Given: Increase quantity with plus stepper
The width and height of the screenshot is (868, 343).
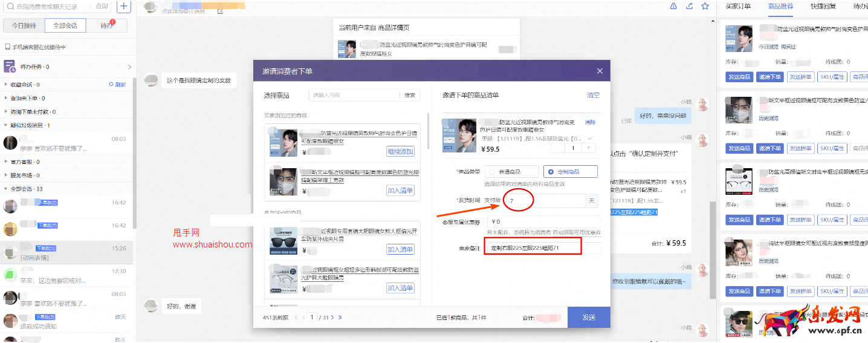Looking at the screenshot, I should (x=589, y=148).
